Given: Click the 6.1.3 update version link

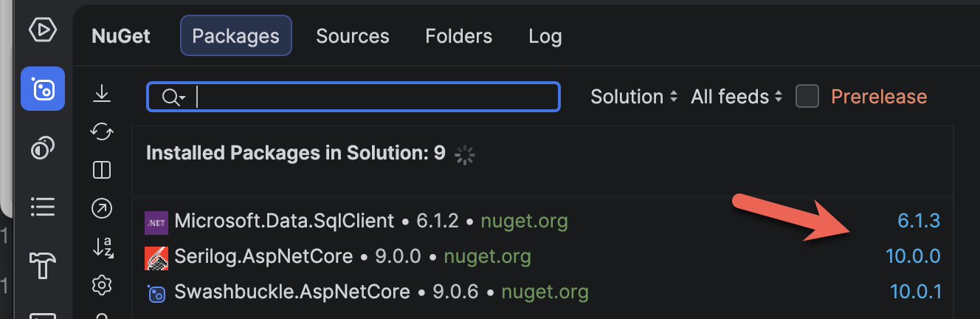Looking at the screenshot, I should (x=919, y=220).
